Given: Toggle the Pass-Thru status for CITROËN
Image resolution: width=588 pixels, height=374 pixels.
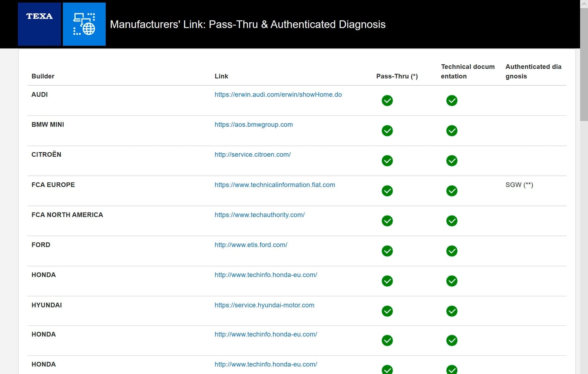Looking at the screenshot, I should (387, 161).
